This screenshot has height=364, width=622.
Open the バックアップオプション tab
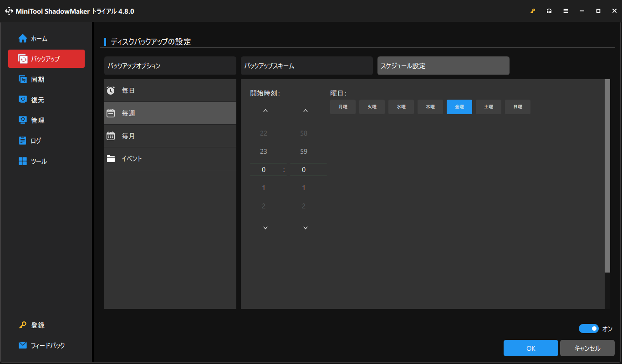[x=170, y=66]
